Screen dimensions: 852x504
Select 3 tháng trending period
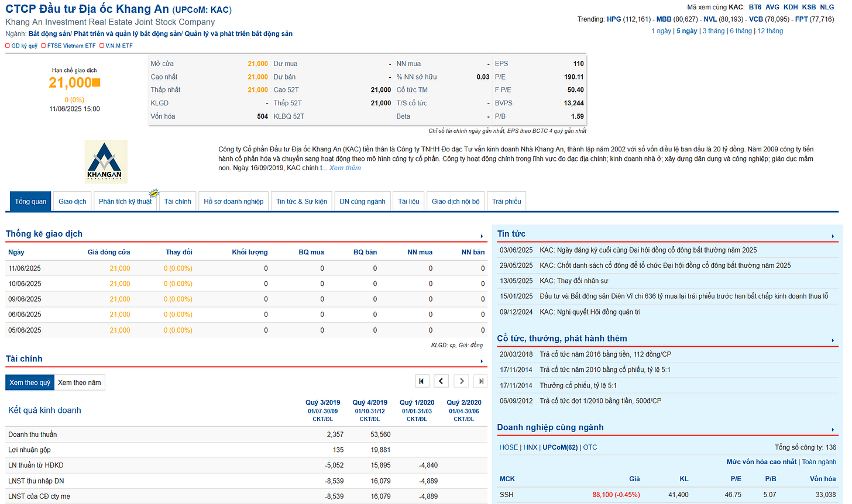pyautogui.click(x=713, y=31)
